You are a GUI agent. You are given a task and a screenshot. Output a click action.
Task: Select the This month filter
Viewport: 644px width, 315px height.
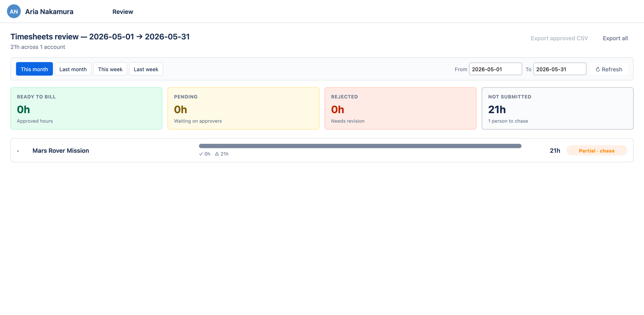coord(34,69)
